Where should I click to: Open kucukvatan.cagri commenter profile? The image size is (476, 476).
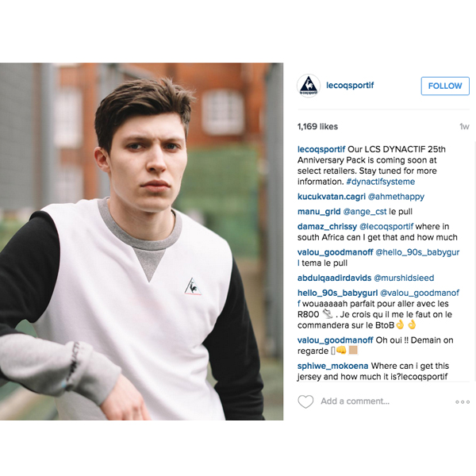pos(331,197)
